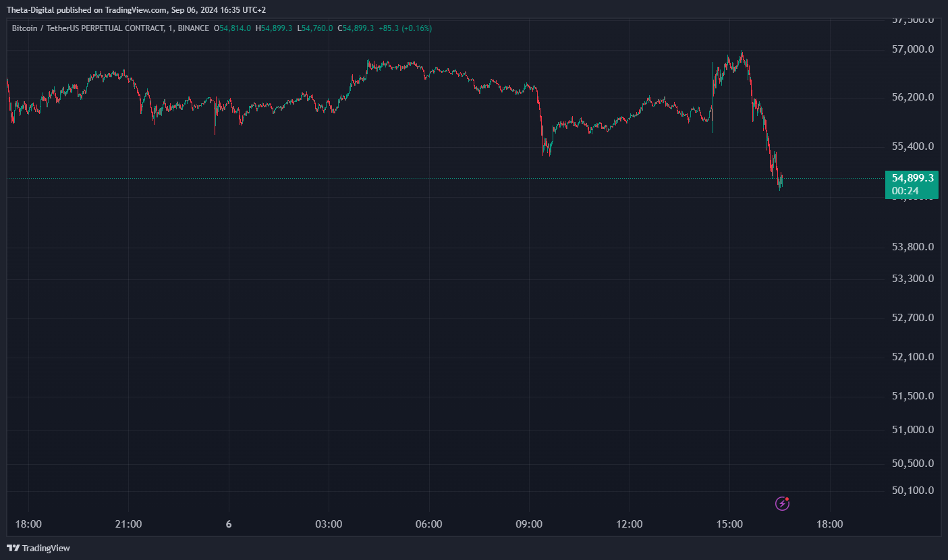The image size is (948, 560).
Task: Click the low value L54,760.0
Action: point(315,28)
